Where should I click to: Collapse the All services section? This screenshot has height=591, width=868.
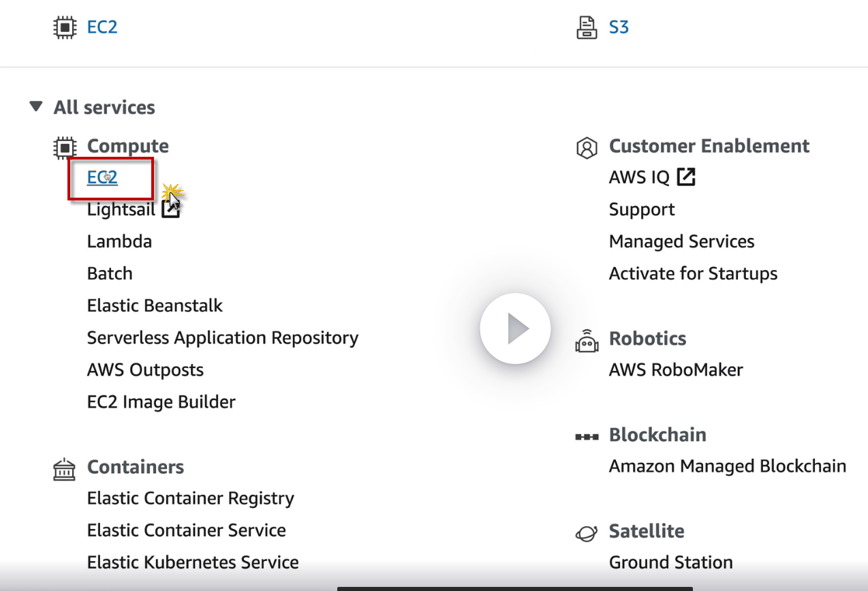36,107
